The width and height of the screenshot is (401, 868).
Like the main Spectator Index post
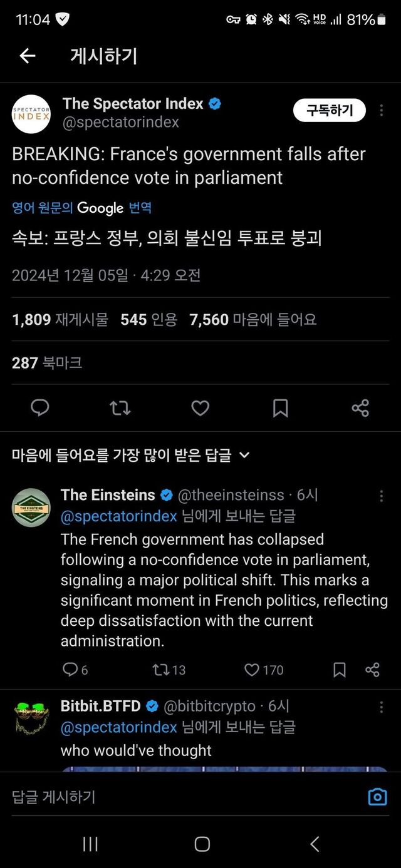pos(200,408)
